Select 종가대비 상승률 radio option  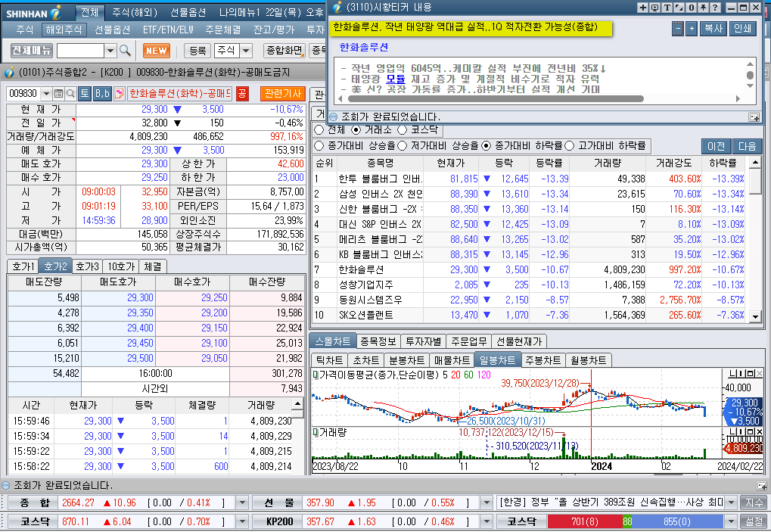(319, 145)
